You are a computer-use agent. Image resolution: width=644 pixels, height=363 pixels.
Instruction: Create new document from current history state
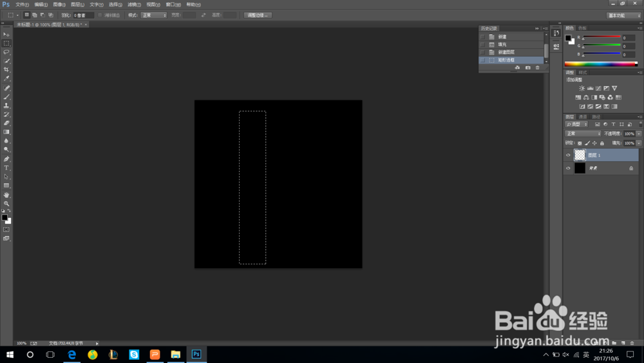tap(518, 68)
